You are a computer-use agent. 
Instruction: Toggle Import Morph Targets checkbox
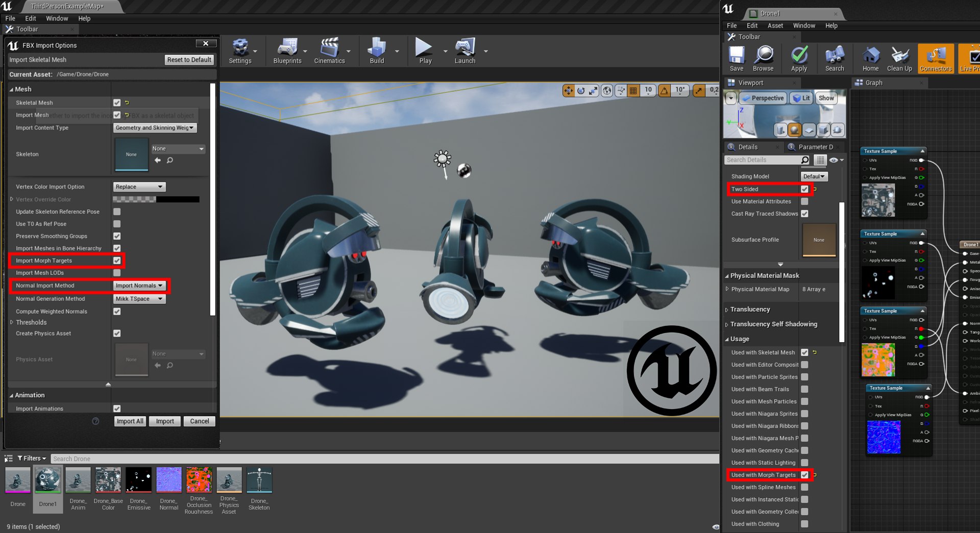tap(117, 261)
